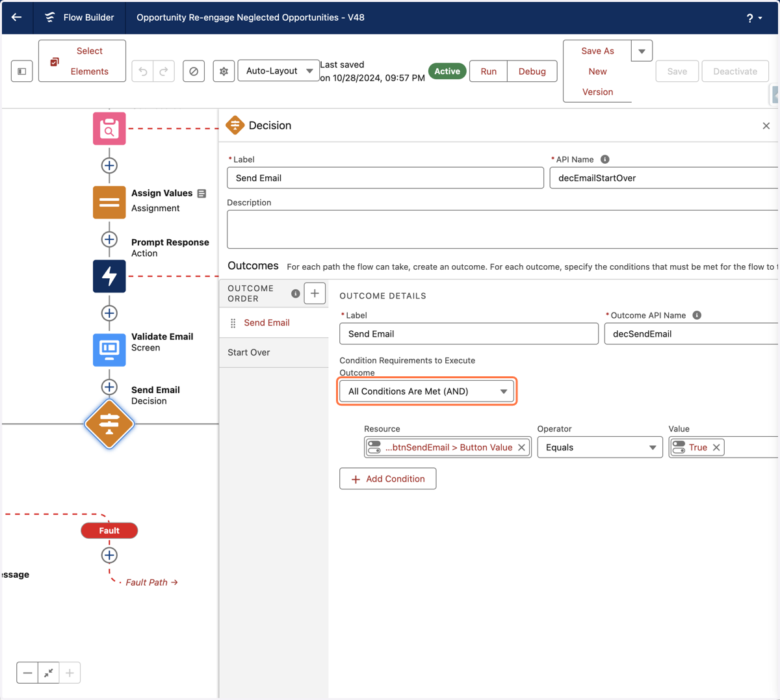Add a new outcome
The width and height of the screenshot is (780, 700).
point(315,293)
